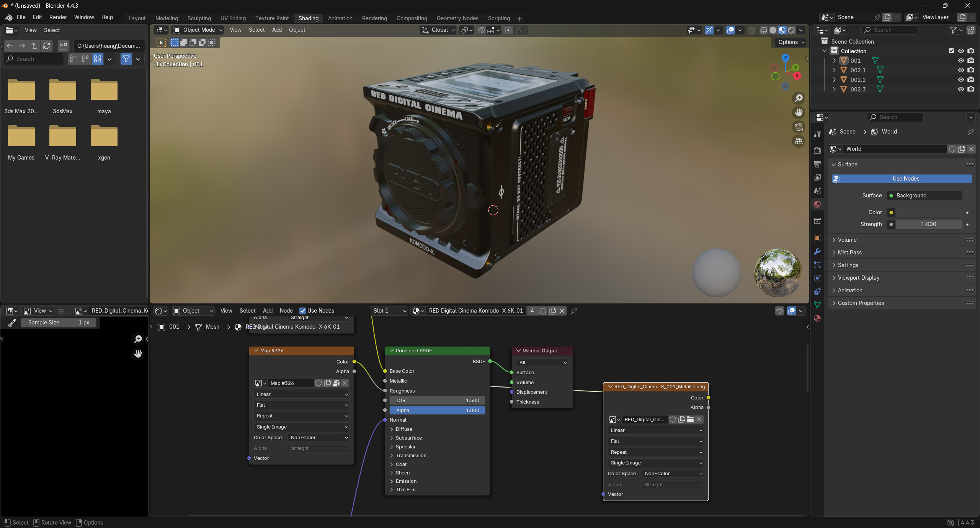Refresh the file browser list

tap(46, 46)
